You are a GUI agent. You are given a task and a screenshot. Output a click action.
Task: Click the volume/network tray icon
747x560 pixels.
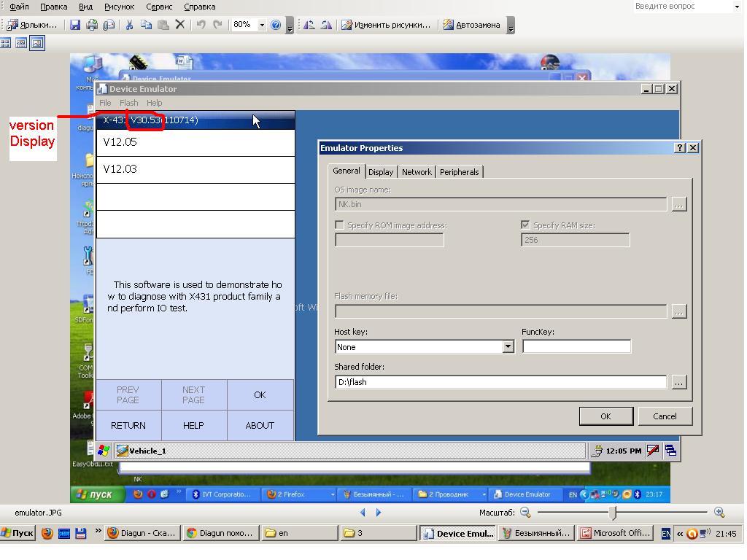(705, 533)
